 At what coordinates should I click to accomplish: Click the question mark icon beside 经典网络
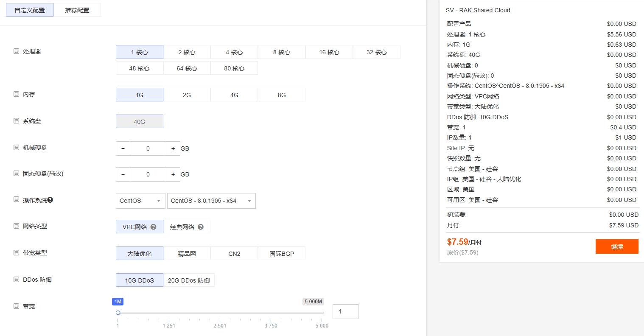[201, 227]
